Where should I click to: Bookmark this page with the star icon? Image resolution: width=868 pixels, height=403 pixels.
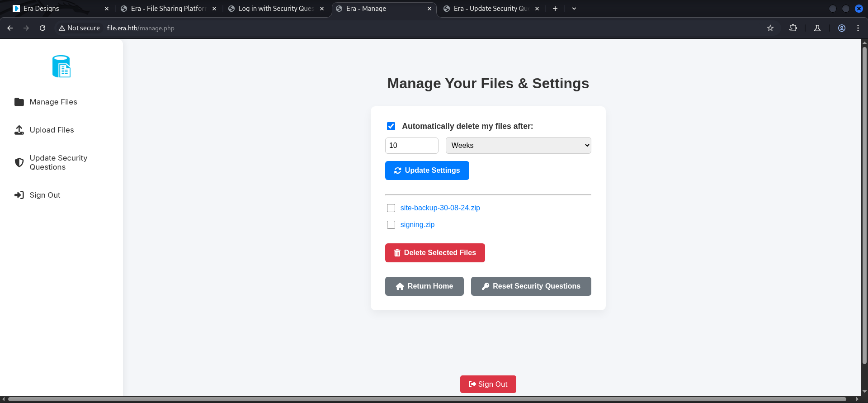[770, 28]
